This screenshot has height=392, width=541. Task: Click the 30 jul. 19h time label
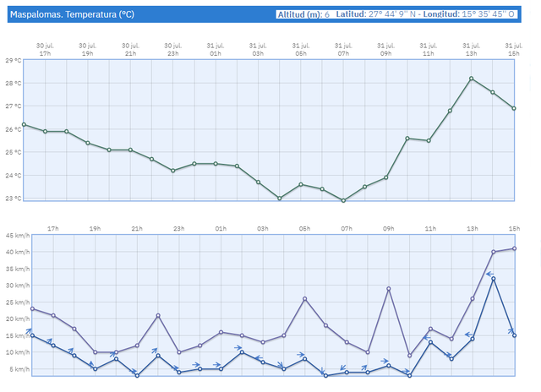tap(88, 49)
